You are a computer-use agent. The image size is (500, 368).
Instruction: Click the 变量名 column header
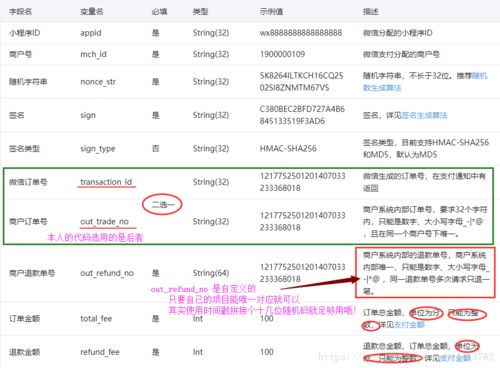click(92, 12)
